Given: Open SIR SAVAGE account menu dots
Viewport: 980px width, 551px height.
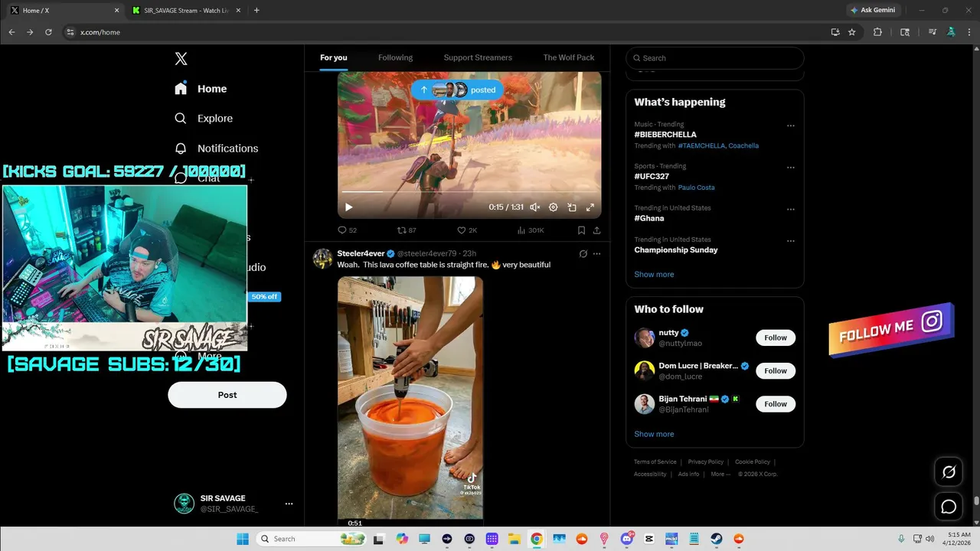Looking at the screenshot, I should coord(289,504).
